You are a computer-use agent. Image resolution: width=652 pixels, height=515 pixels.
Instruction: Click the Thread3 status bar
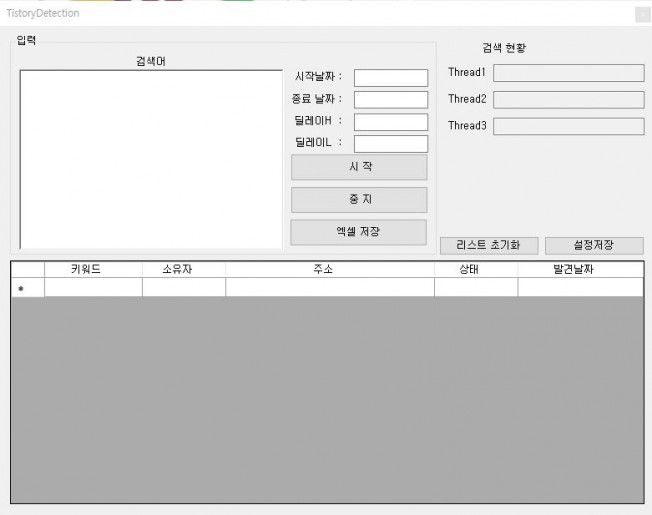click(x=568, y=127)
